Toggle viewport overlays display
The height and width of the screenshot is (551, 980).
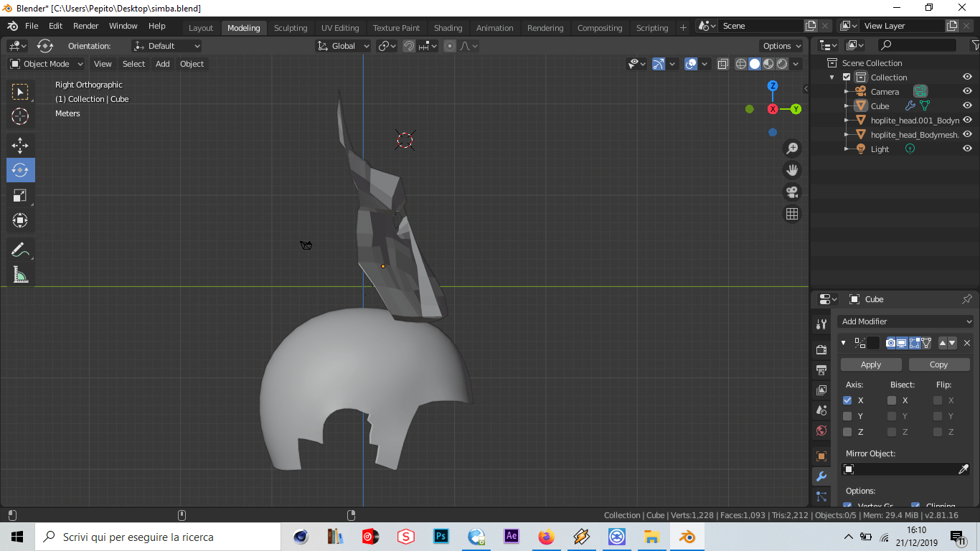691,64
